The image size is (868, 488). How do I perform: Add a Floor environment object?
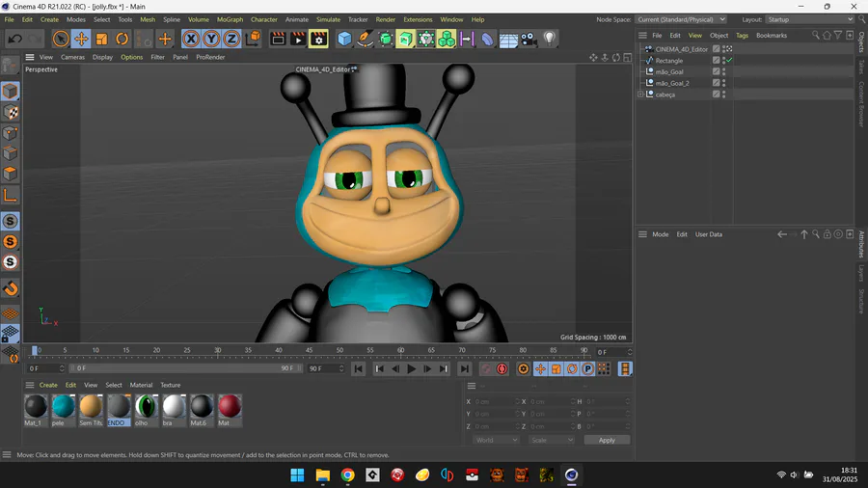click(x=507, y=39)
